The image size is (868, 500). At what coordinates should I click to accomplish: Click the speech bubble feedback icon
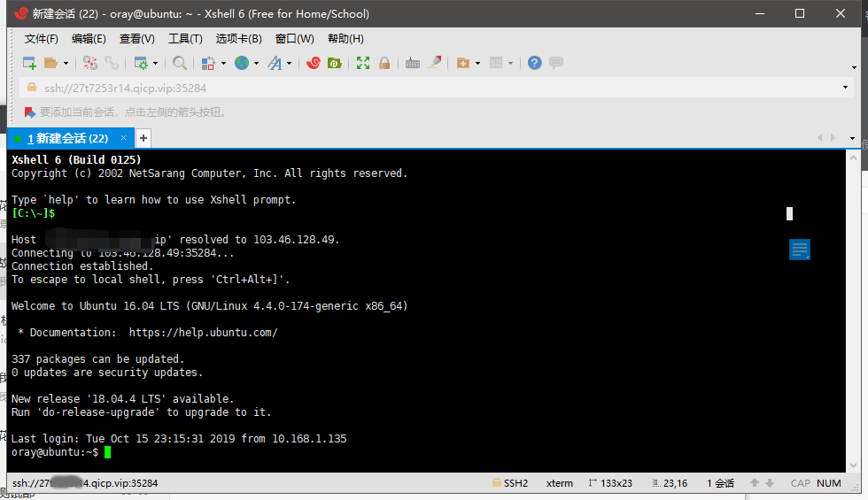[556, 63]
